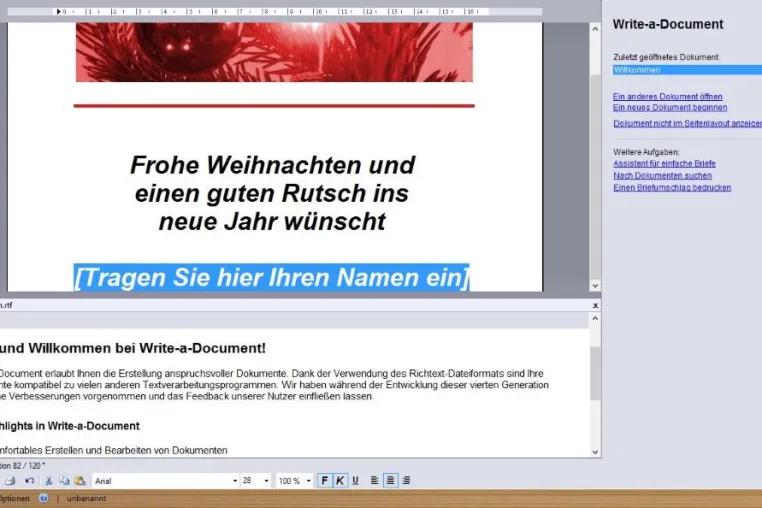The width and height of the screenshot is (762, 508).
Task: Center-align the text
Action: 390,481
